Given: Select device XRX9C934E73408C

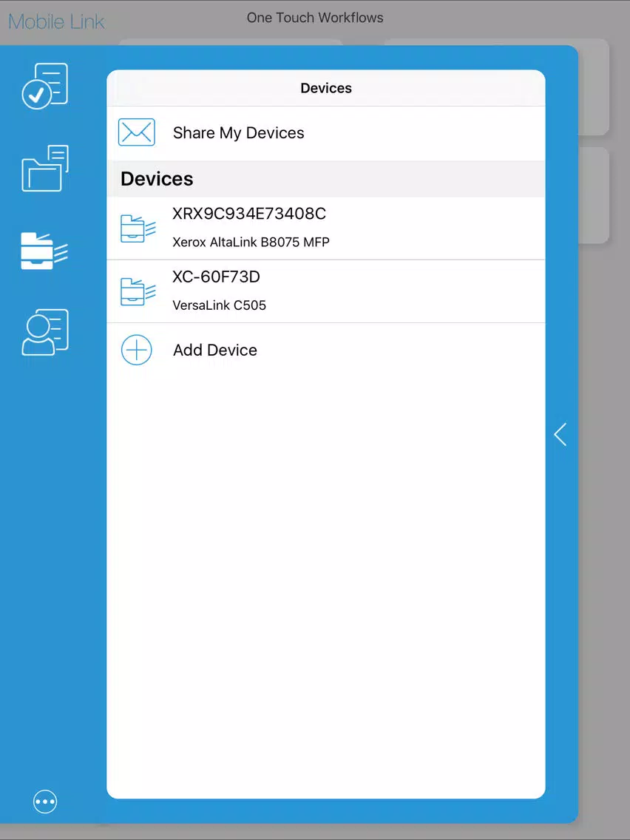Looking at the screenshot, I should click(x=325, y=228).
